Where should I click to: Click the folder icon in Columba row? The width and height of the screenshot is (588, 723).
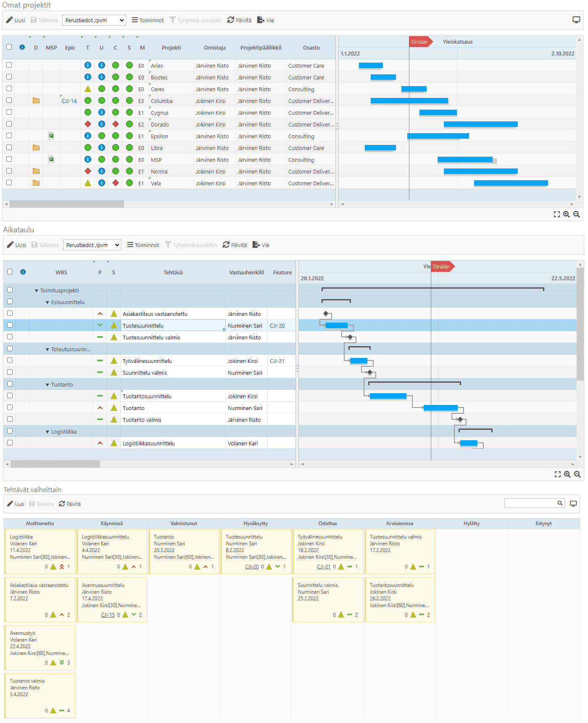(x=36, y=101)
